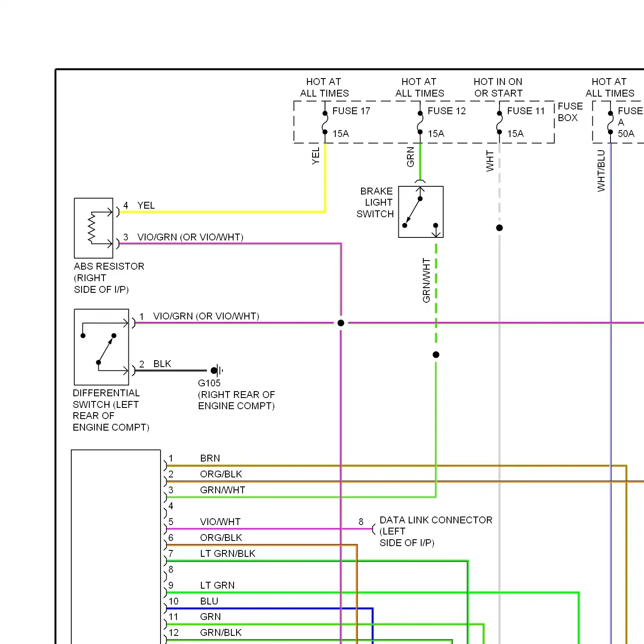
Task: Click the FUSE 17 label
Action: click(x=351, y=111)
